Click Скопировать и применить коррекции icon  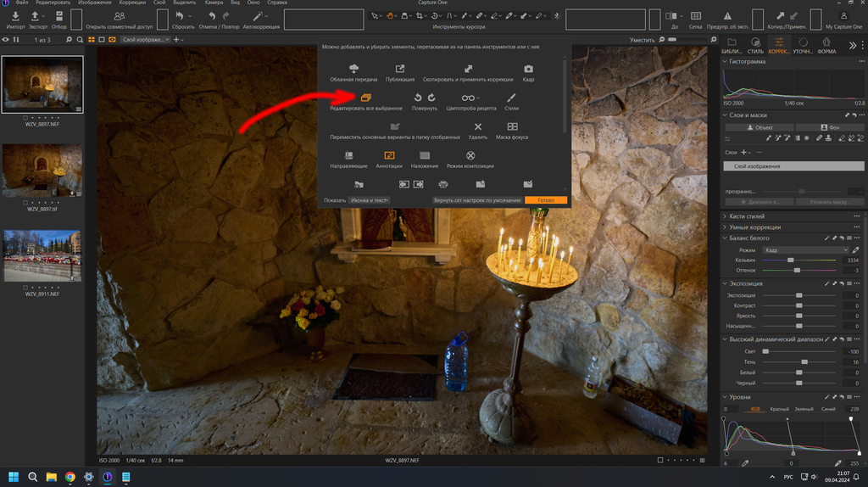pos(468,69)
